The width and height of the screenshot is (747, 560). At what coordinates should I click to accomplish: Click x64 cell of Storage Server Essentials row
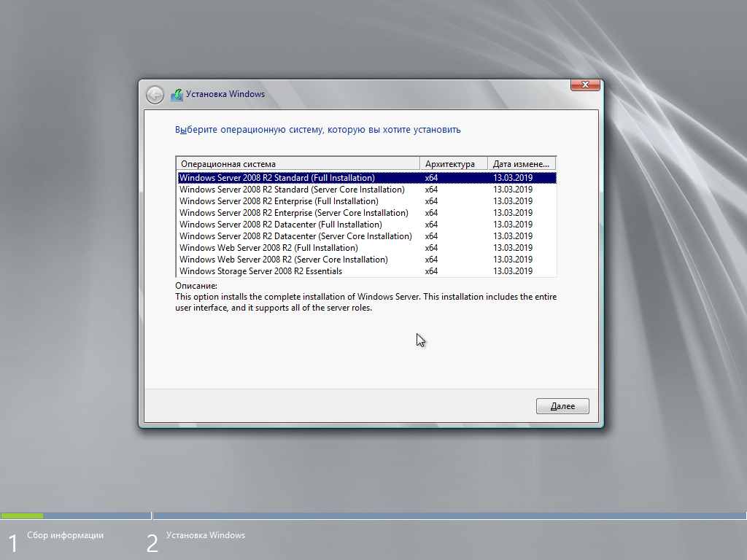tap(431, 271)
